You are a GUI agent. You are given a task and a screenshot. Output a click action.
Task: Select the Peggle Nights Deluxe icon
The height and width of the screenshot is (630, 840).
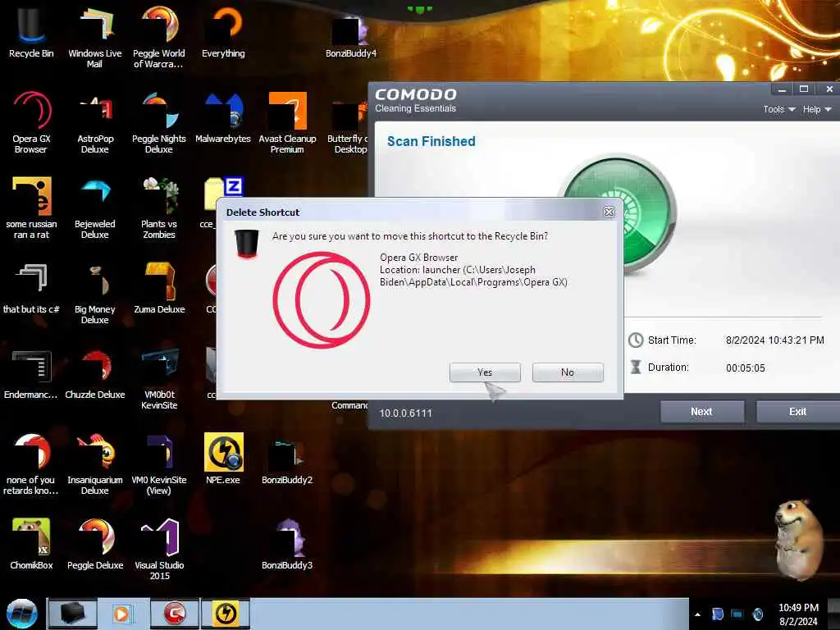click(x=159, y=122)
